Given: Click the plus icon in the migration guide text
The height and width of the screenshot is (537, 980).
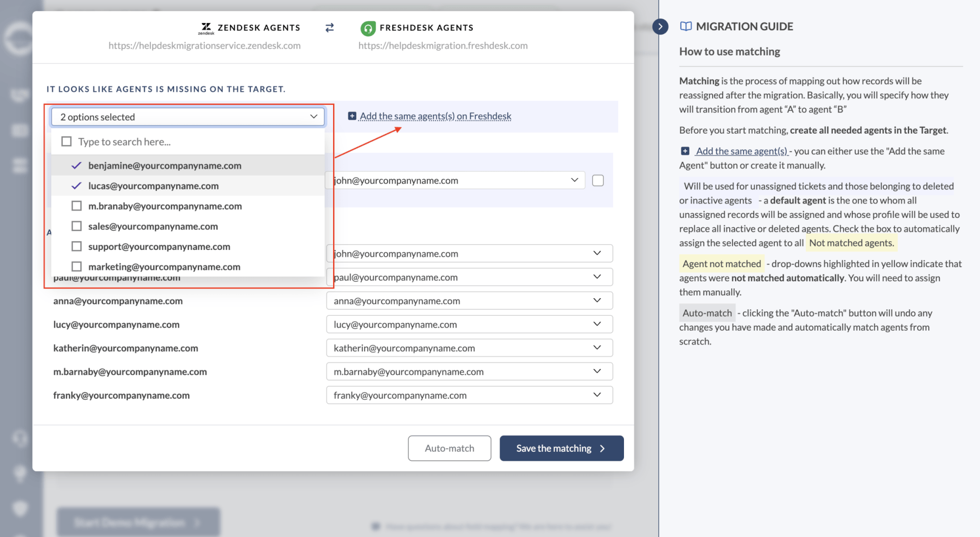Looking at the screenshot, I should click(685, 151).
